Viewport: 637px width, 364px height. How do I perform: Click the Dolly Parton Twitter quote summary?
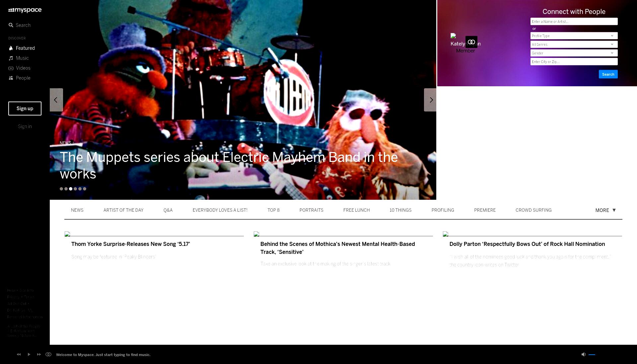[x=530, y=261]
